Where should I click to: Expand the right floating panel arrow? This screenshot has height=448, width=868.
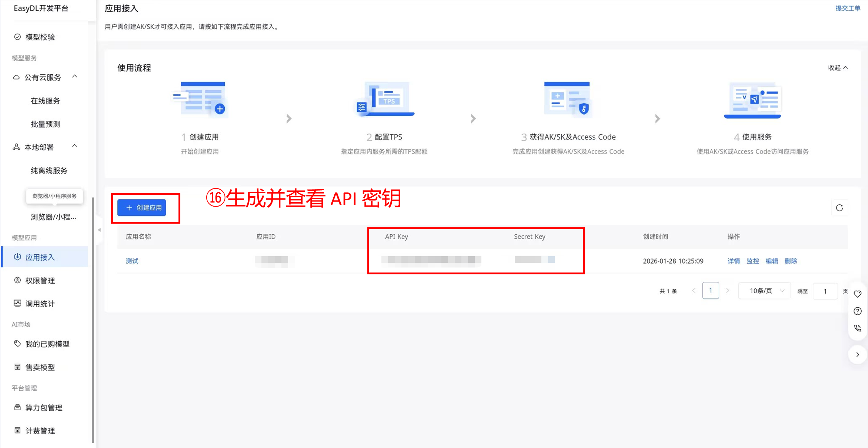tap(857, 355)
